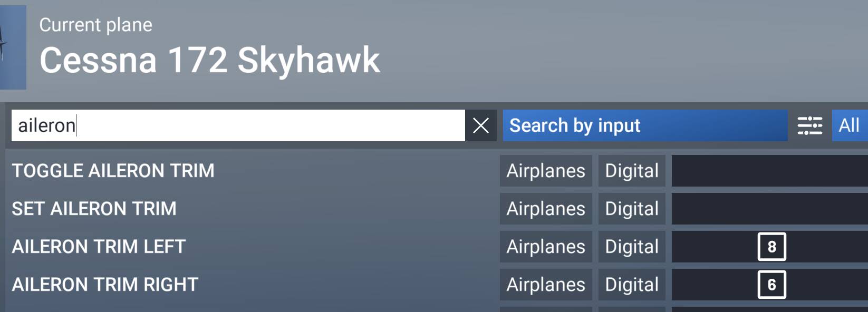Click Airplanes tag in Aileron Trim Left row
868x312 pixels.
tap(546, 247)
